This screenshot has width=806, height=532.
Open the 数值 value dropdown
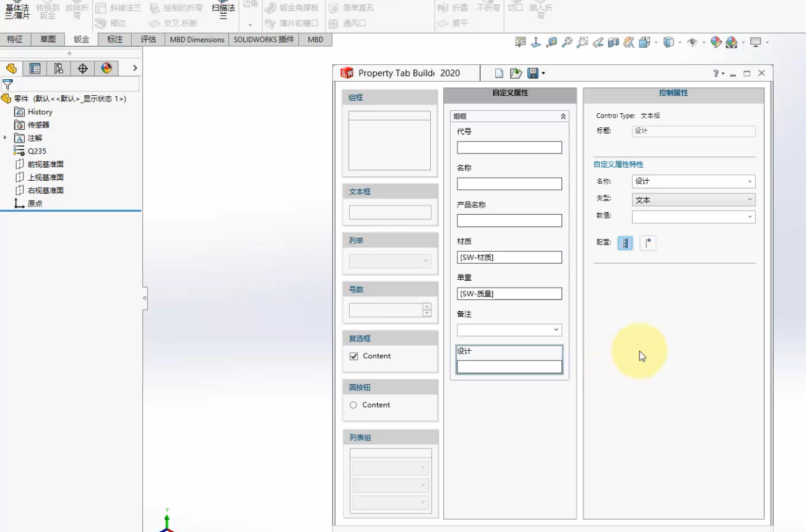click(693, 217)
